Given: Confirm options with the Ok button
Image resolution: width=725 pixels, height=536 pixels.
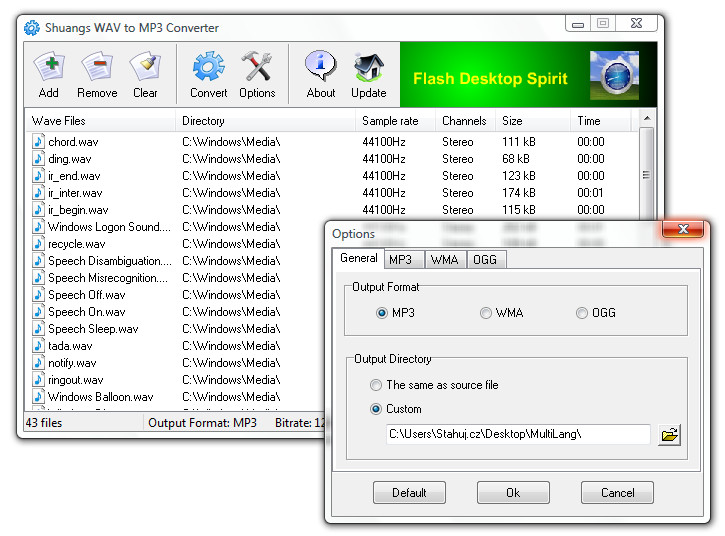Looking at the screenshot, I should pos(513,493).
